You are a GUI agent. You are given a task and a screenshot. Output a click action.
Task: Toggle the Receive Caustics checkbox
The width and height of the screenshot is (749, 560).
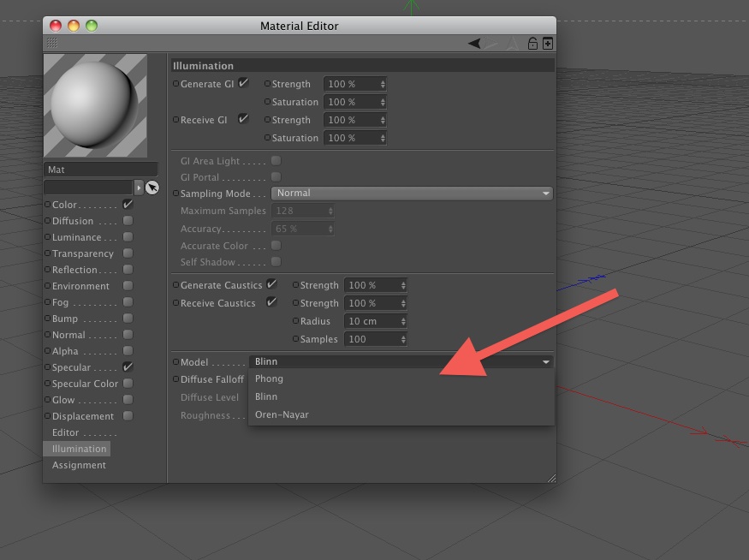click(x=271, y=302)
